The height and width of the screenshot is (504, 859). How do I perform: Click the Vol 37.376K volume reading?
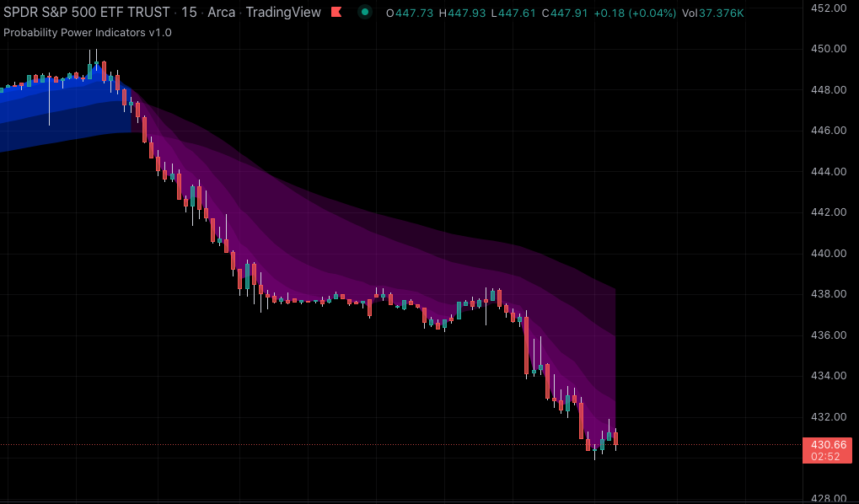(712, 13)
